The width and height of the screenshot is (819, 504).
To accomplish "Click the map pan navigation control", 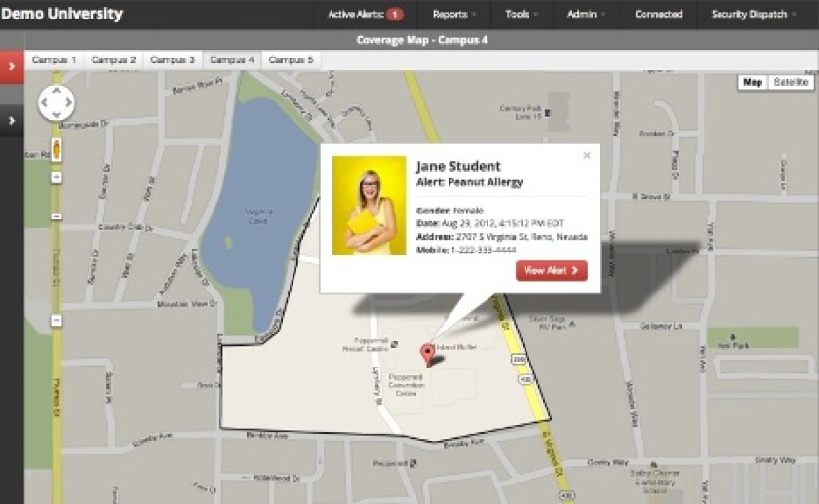I will [56, 102].
